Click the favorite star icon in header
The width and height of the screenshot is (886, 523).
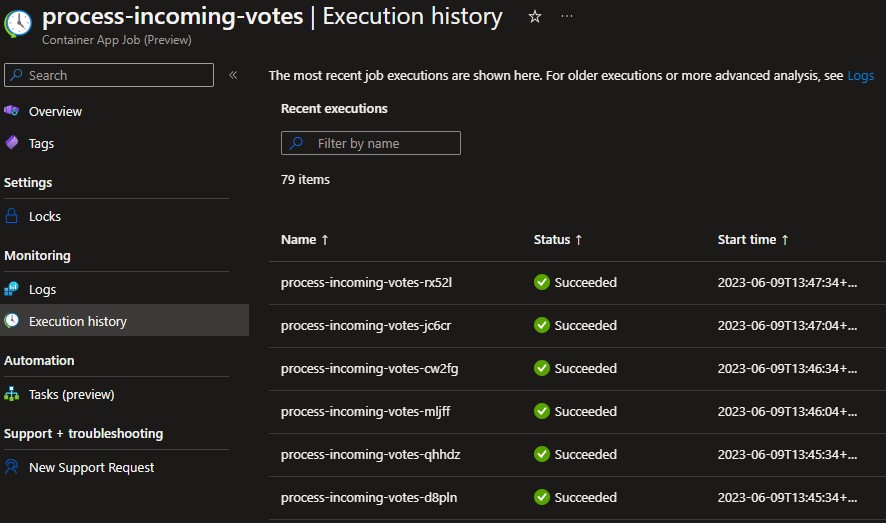534,17
